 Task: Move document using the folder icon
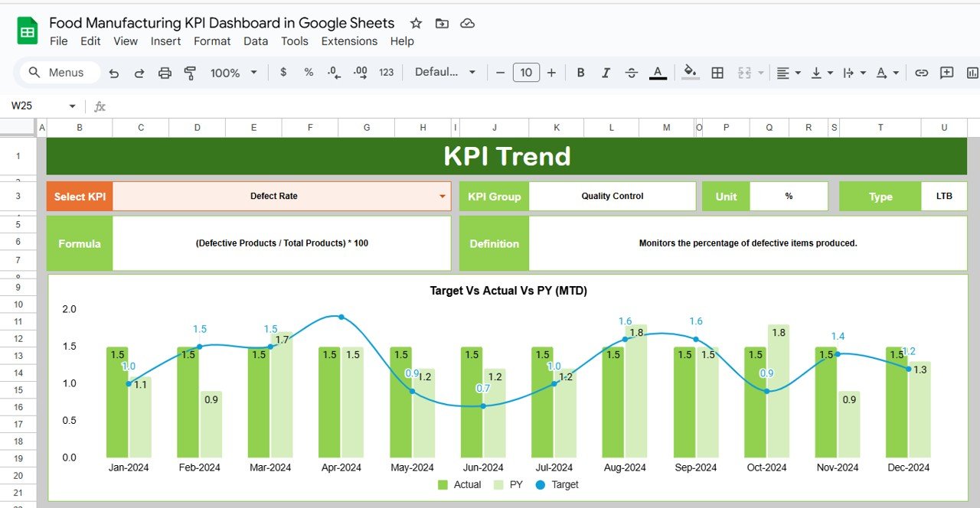442,24
